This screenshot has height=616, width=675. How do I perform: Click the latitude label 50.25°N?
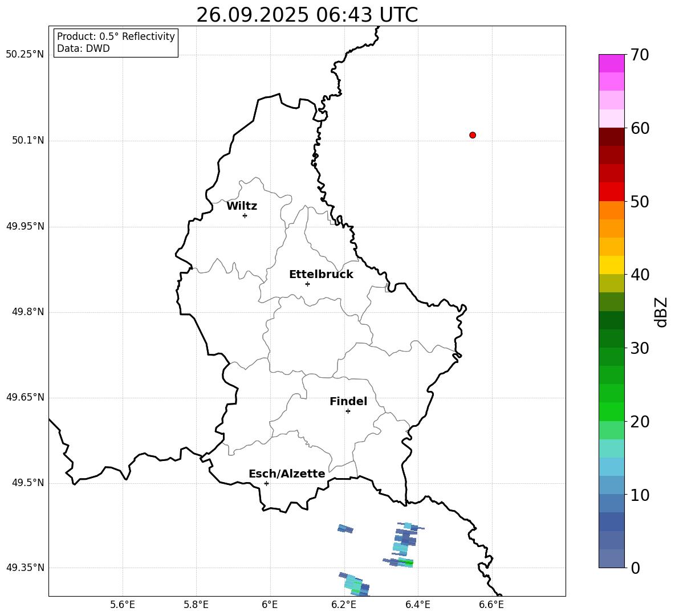coord(25,55)
